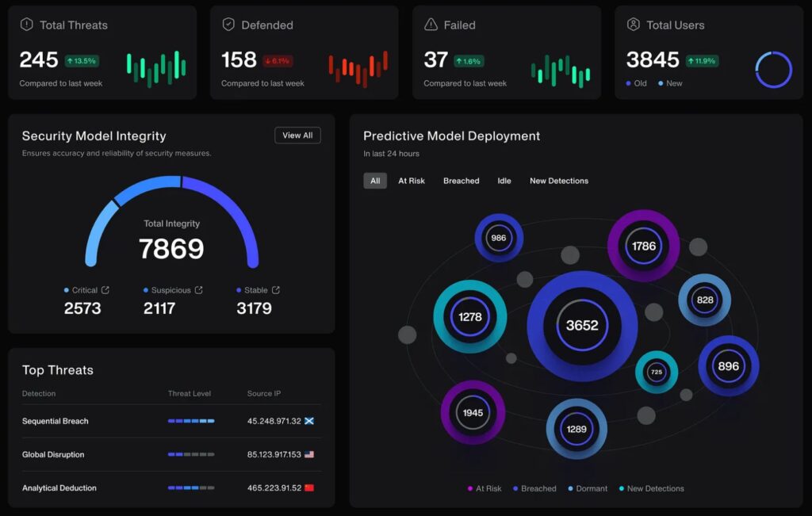
Task: Open the Critical external link icon
Action: pos(105,290)
